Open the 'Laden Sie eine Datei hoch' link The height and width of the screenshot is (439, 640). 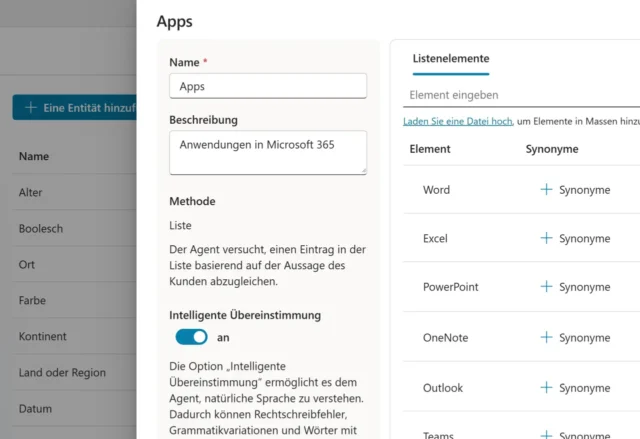point(458,121)
